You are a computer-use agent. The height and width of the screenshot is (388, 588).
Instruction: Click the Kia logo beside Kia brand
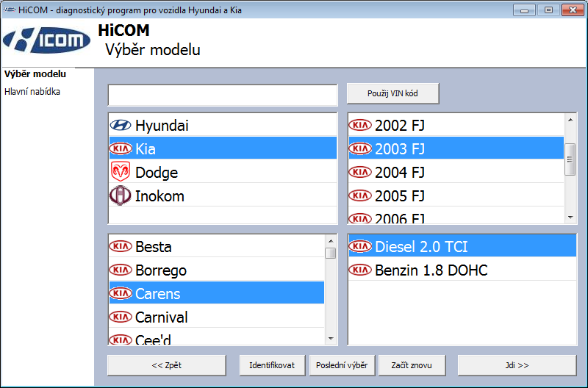pos(121,149)
